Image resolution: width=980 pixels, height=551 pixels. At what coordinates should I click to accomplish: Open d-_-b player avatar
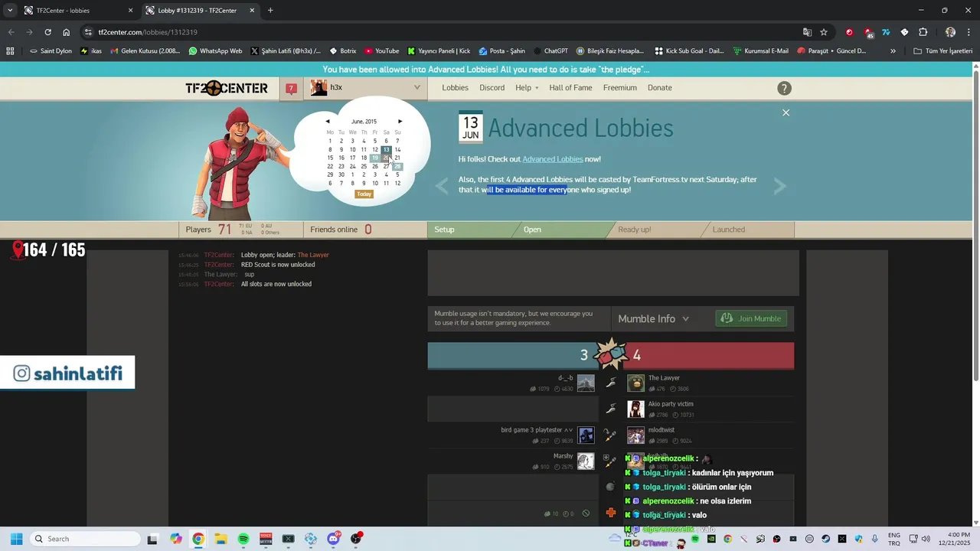(x=586, y=383)
